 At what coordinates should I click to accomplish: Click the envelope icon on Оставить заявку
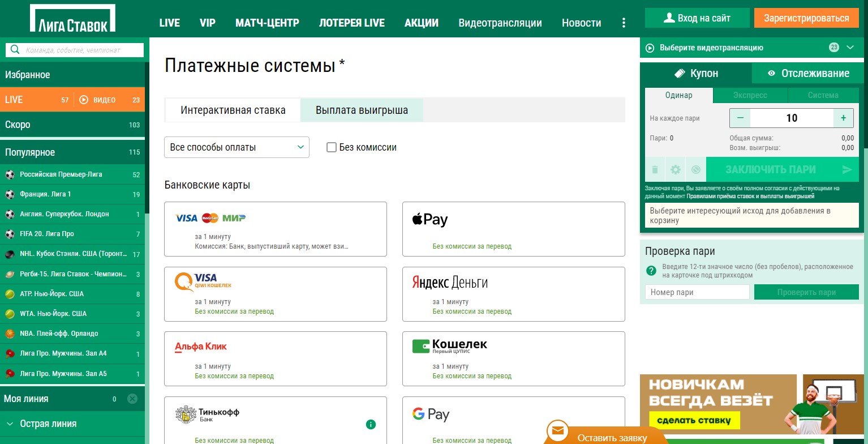558,431
